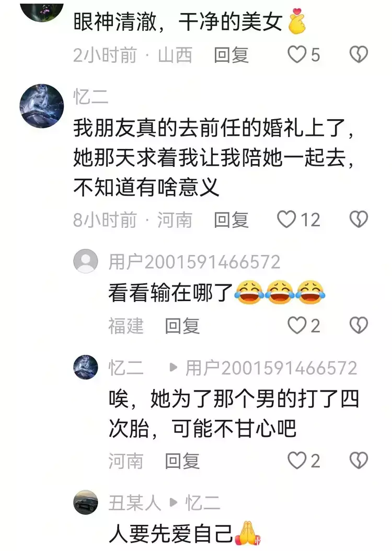Reply to the 福建 user's comment
Image resolution: width=392 pixels, height=551 pixels.
click(182, 326)
